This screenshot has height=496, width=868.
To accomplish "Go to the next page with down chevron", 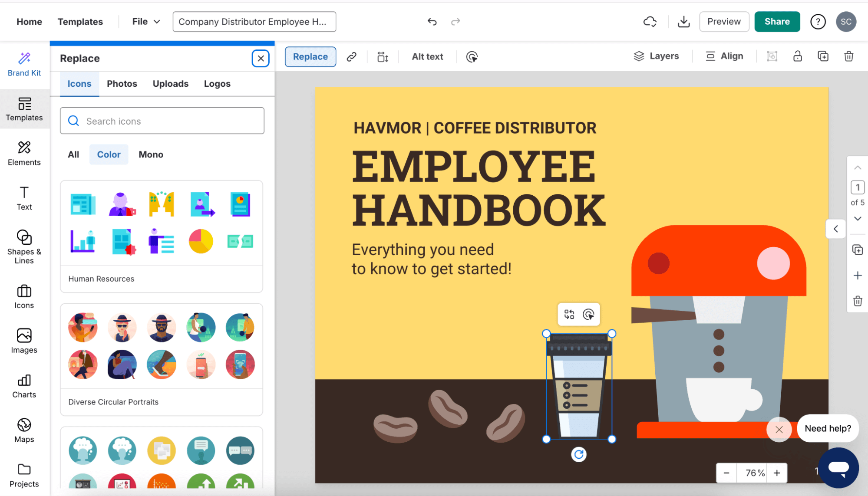I will coord(858,219).
